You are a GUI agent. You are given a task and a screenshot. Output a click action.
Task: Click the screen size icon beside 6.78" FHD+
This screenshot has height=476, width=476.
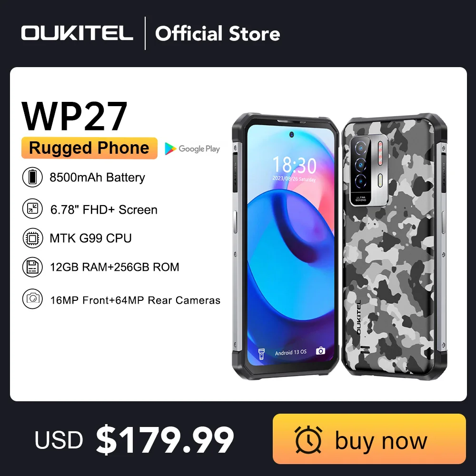coord(32,208)
